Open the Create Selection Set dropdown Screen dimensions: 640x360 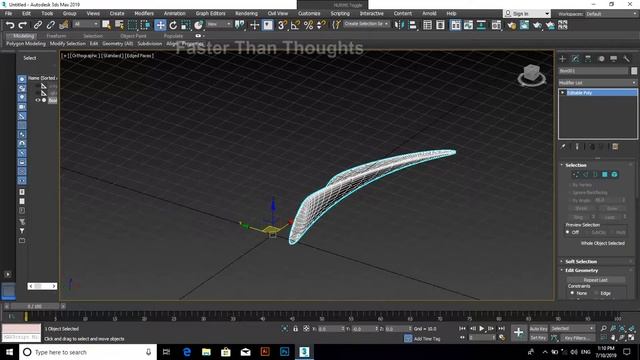tap(366, 24)
